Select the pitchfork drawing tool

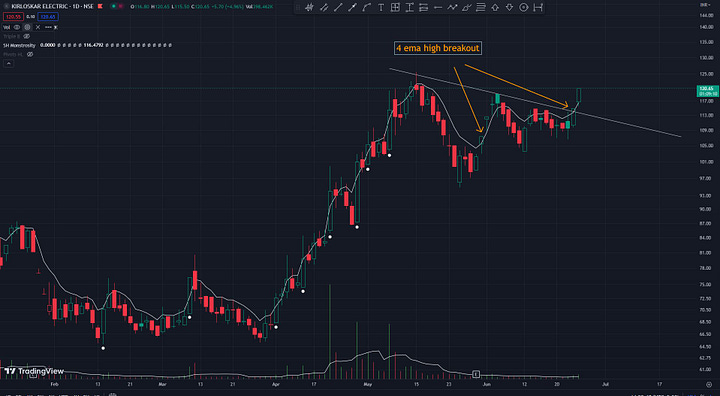pos(309,7)
